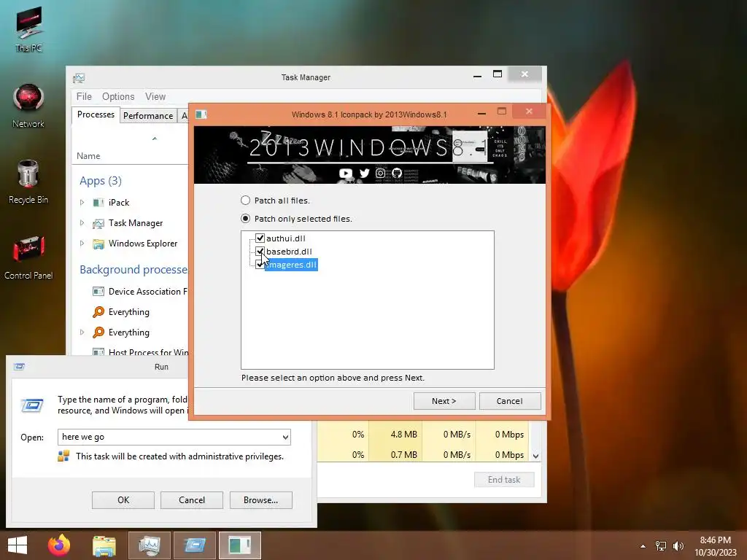Viewport: 747px width, 560px height.
Task: Click Name column header in Task Manager
Action: [88, 156]
